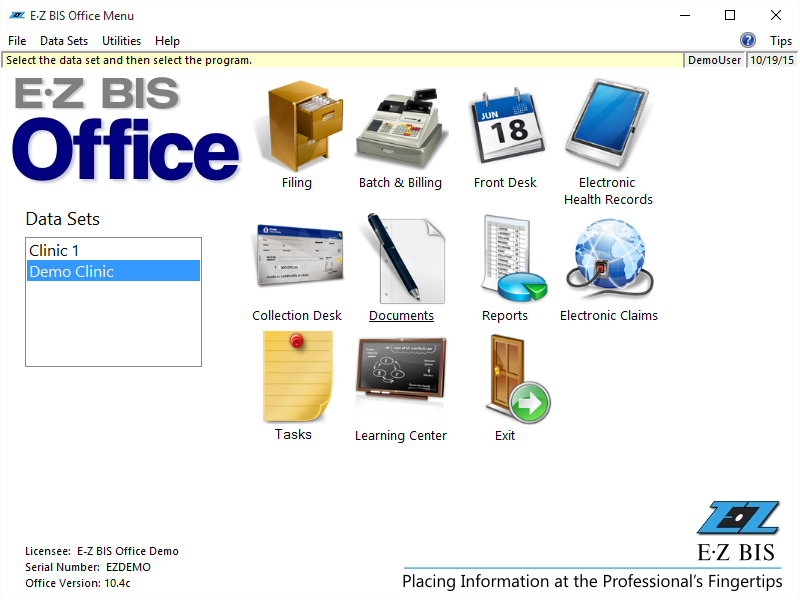The image size is (800, 600).
Task: Open the Front Desk calendar icon
Action: pyautogui.click(x=508, y=127)
